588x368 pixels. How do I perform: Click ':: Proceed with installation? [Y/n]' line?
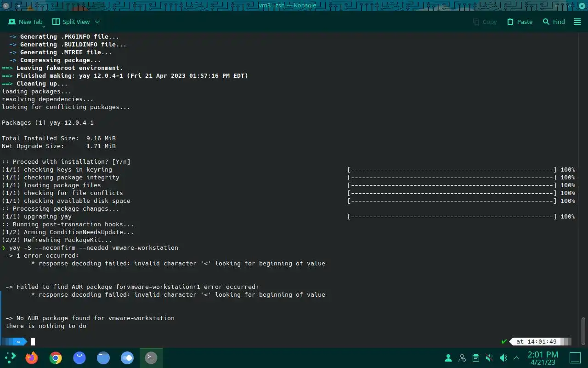tap(66, 162)
